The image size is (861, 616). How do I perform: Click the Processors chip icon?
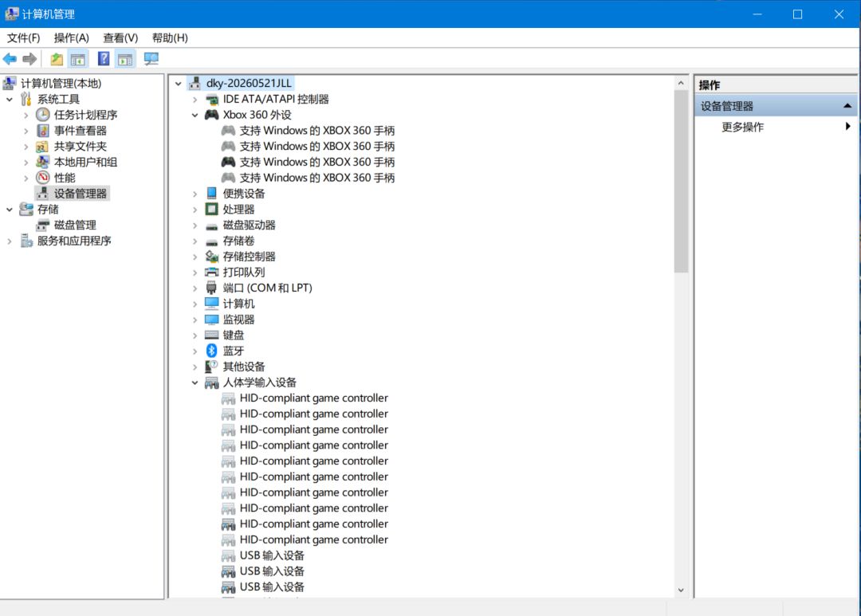pos(211,209)
